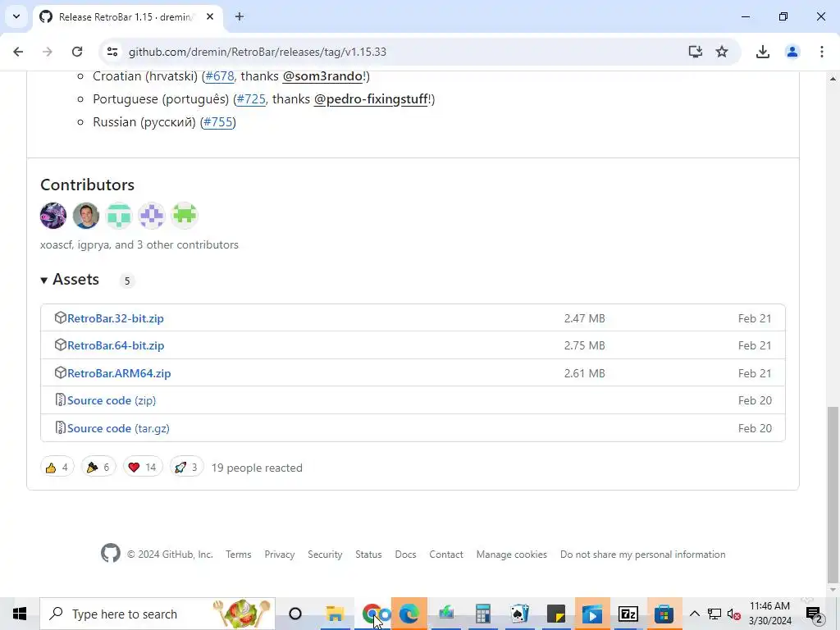Image resolution: width=840 pixels, height=630 pixels.
Task: Open the Terms footer link
Action: (239, 555)
